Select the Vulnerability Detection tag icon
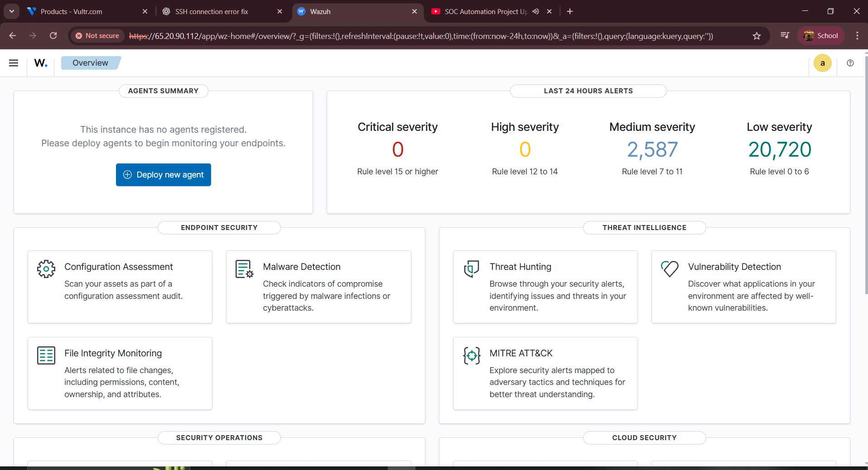 point(669,269)
